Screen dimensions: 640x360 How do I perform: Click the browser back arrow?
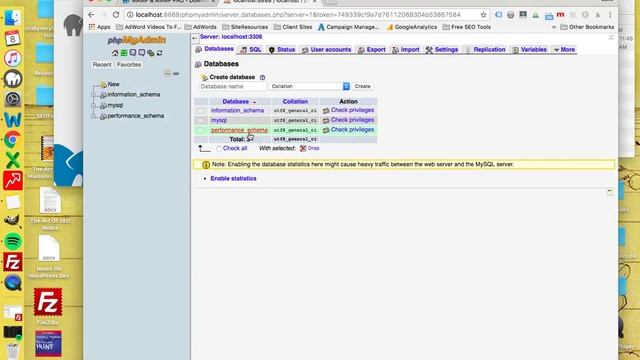pos(91,15)
